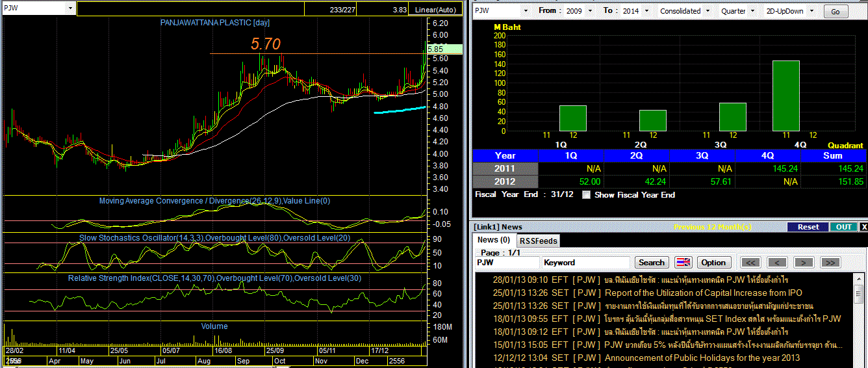Open the Consolidated statement type dropdown
This screenshot has height=368, width=868.
tap(707, 11)
